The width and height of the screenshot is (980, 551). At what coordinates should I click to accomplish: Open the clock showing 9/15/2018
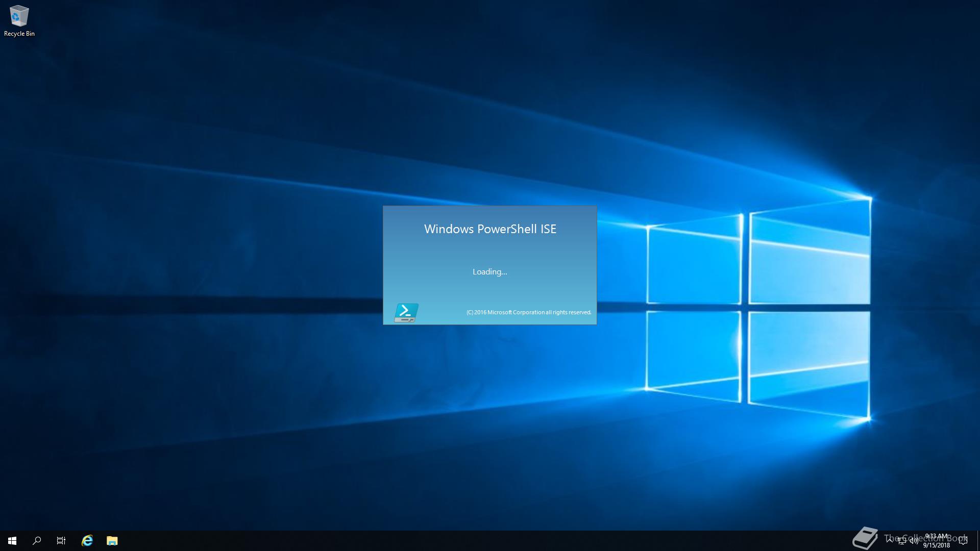click(936, 541)
